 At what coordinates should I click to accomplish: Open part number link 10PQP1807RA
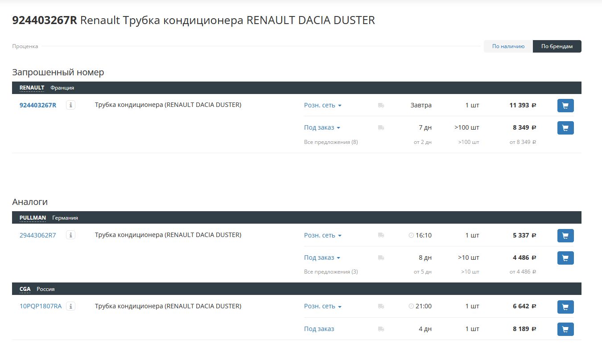[x=41, y=307]
